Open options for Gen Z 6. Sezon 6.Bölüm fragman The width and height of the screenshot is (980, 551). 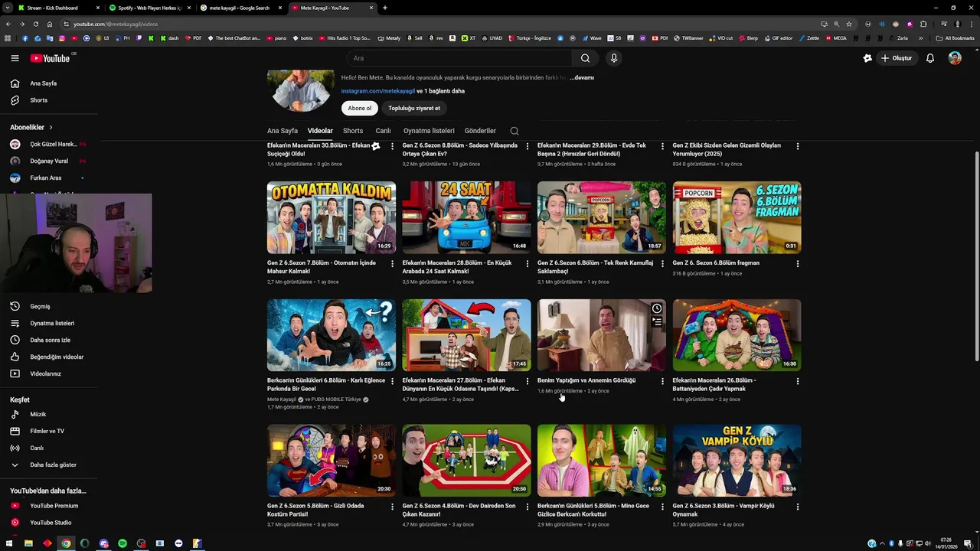click(797, 264)
